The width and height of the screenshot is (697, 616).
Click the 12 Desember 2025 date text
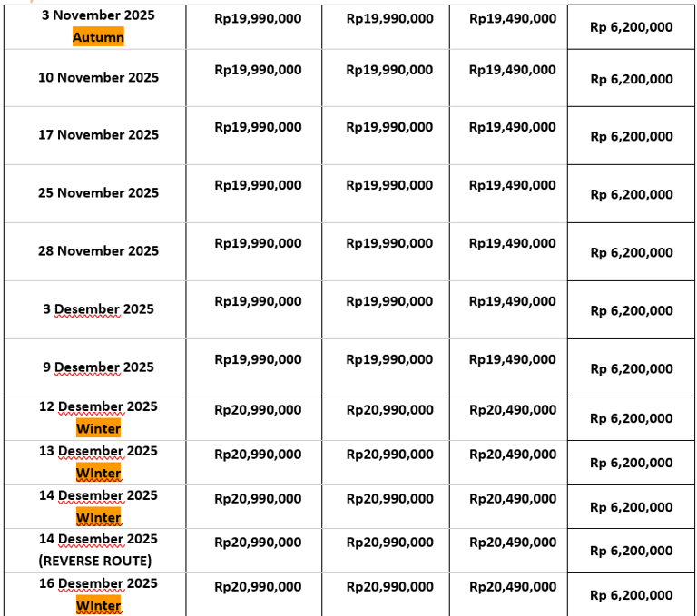coord(98,406)
